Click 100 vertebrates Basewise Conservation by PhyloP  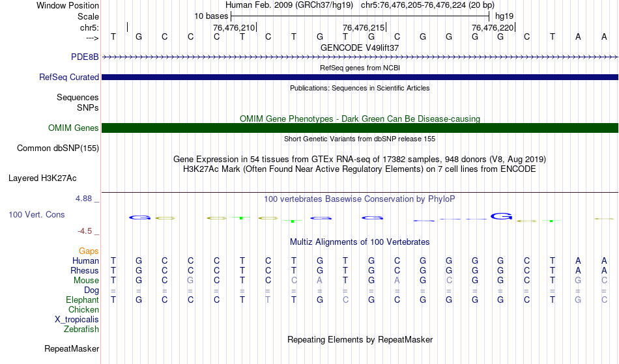point(360,199)
